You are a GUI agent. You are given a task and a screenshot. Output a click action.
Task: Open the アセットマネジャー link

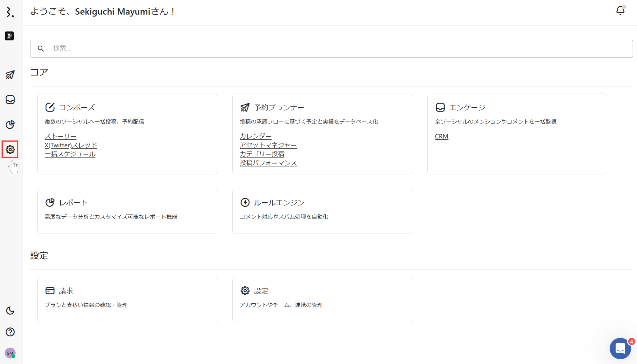(x=268, y=145)
